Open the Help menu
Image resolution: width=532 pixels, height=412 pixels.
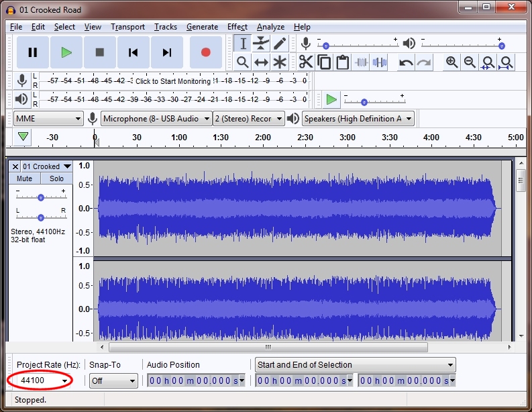302,27
